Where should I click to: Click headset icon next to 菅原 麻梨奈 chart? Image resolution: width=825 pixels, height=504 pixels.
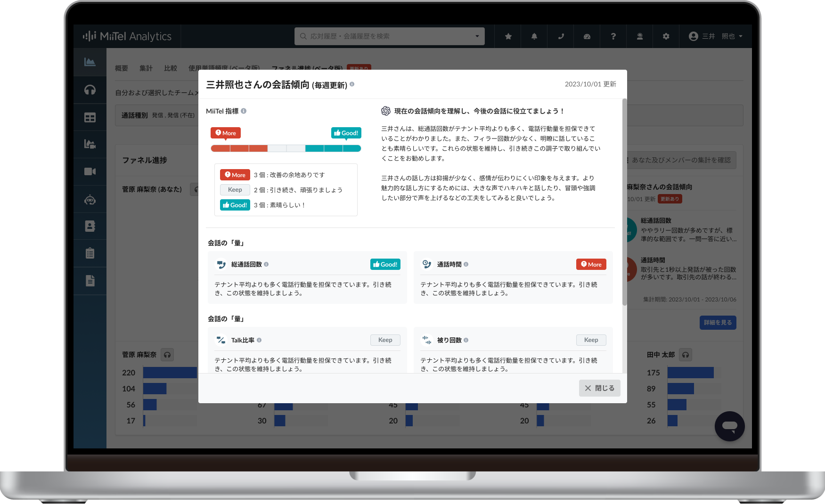point(167,355)
